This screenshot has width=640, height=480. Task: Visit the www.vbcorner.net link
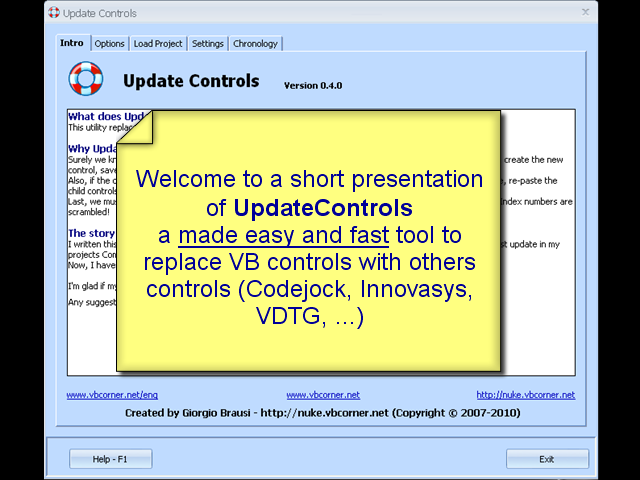click(323, 395)
